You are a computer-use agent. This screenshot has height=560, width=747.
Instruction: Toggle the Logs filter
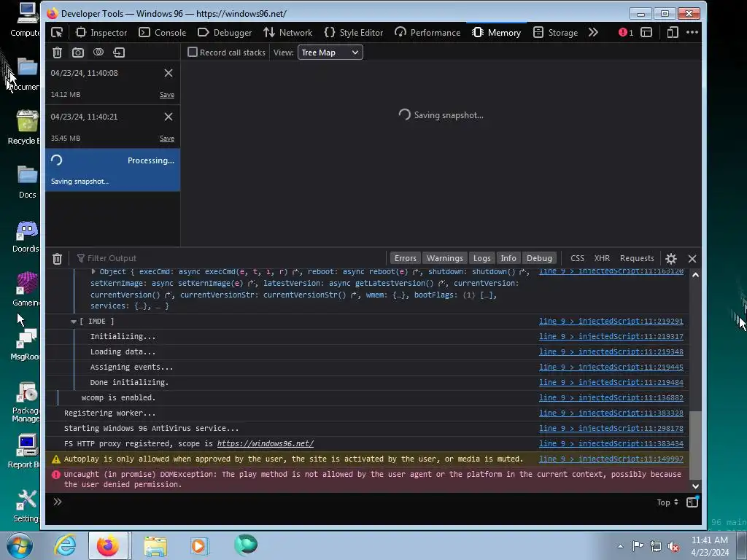pos(481,258)
